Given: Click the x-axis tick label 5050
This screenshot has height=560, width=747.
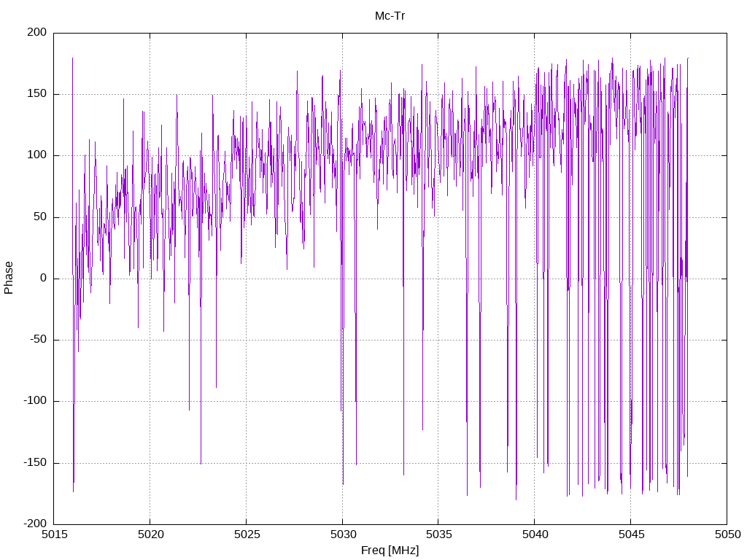Looking at the screenshot, I should 727,534.
